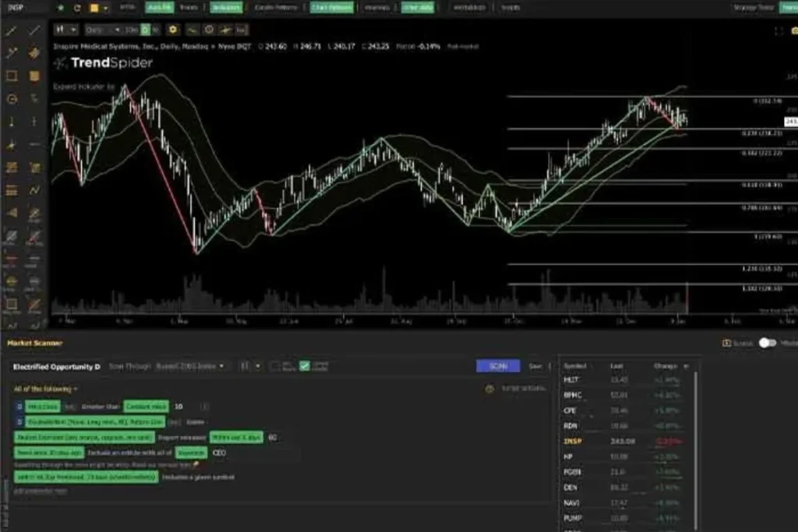Click the help icon beside script actions
This screenshot has height=532, width=798.
[x=489, y=388]
